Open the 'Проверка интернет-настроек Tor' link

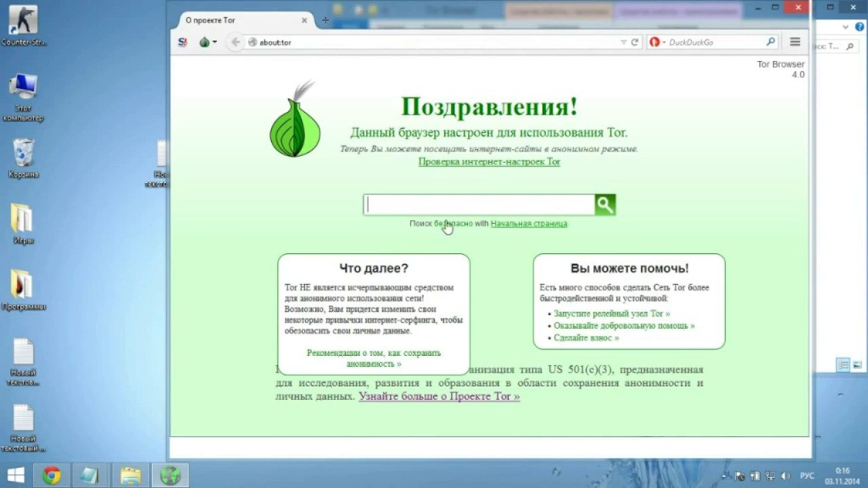(489, 161)
